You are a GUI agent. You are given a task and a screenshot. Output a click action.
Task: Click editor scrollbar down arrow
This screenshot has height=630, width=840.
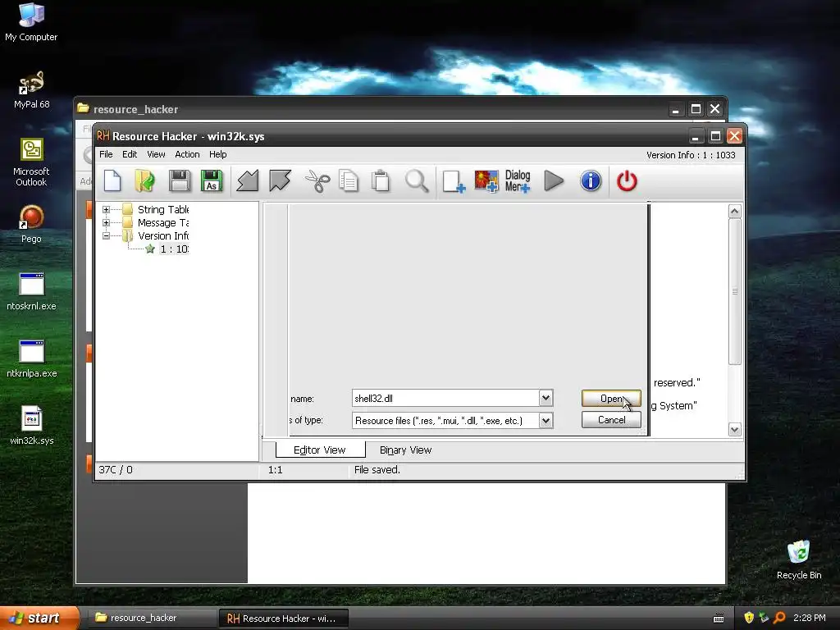(734, 429)
